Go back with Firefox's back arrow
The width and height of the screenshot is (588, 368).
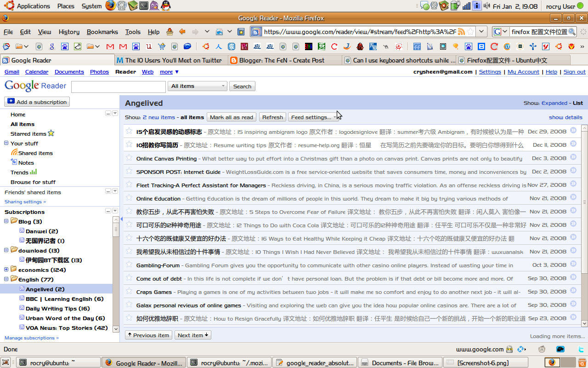coord(182,32)
